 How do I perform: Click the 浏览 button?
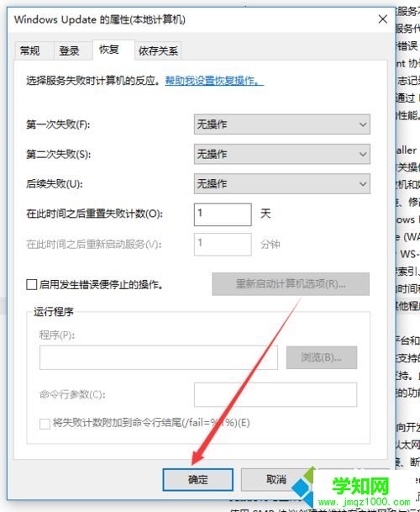tap(322, 357)
